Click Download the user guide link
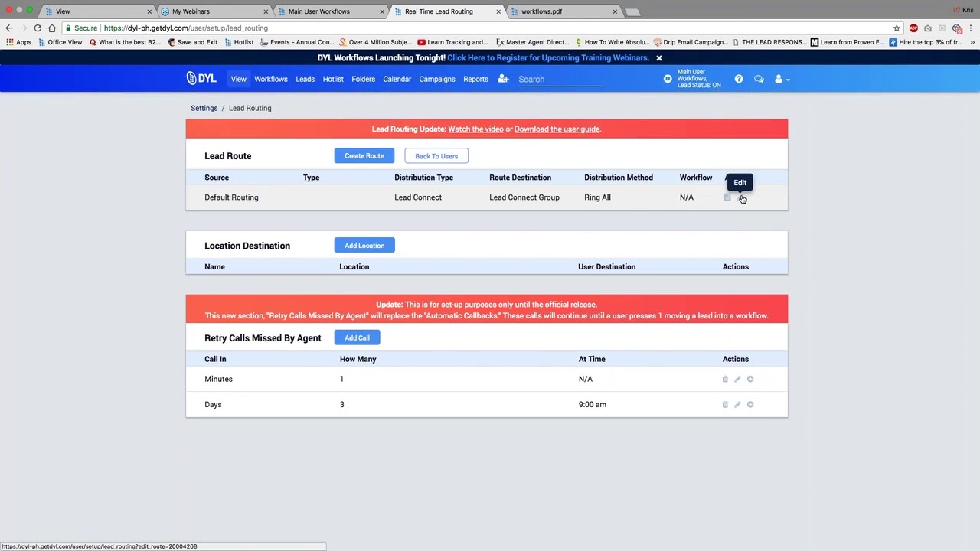The width and height of the screenshot is (980, 551). pyautogui.click(x=557, y=129)
